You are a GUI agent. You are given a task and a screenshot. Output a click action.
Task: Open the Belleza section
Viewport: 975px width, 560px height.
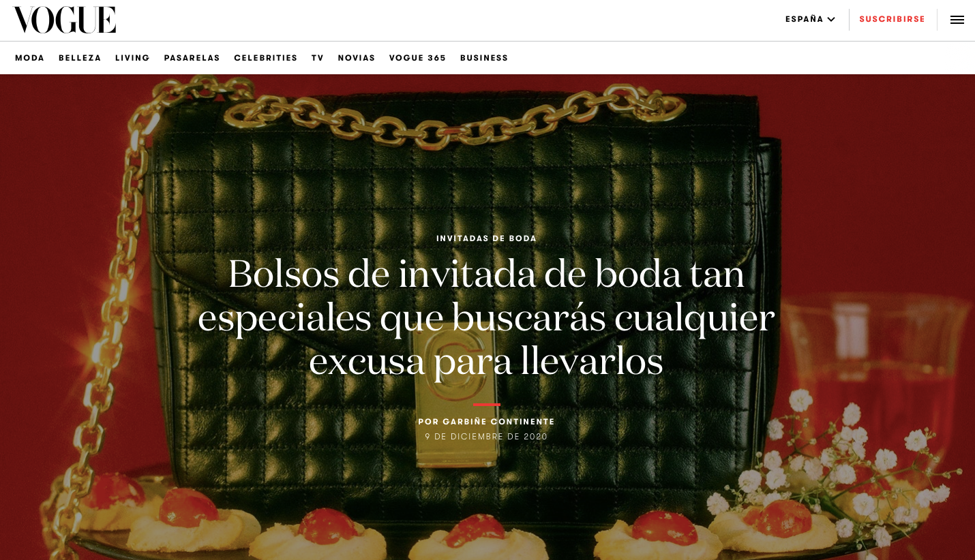coord(80,58)
